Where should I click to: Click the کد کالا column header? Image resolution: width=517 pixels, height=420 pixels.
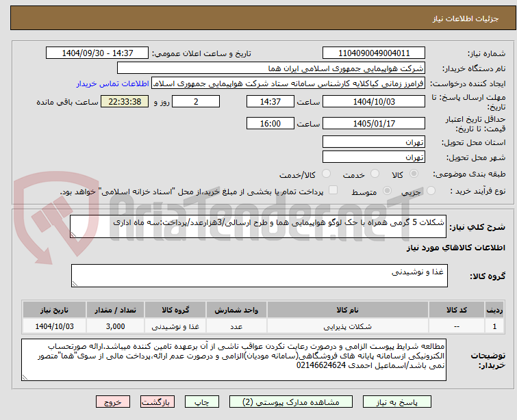coord(457,310)
